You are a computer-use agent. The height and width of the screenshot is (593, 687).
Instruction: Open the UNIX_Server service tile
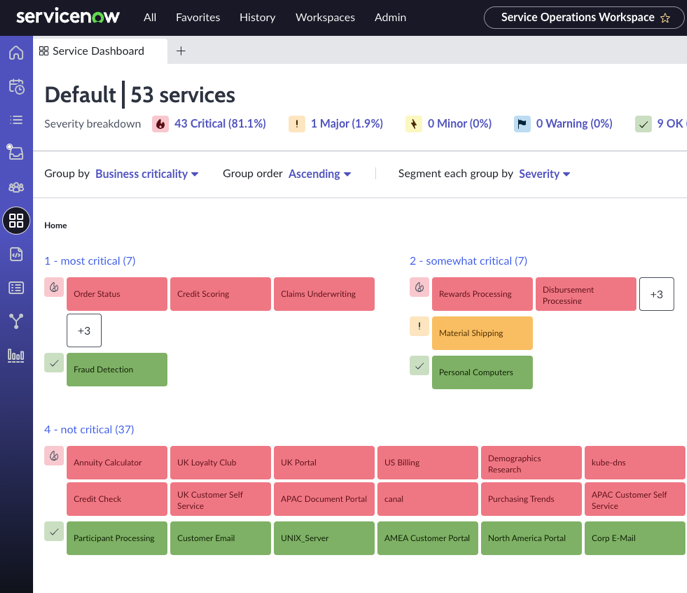point(324,538)
